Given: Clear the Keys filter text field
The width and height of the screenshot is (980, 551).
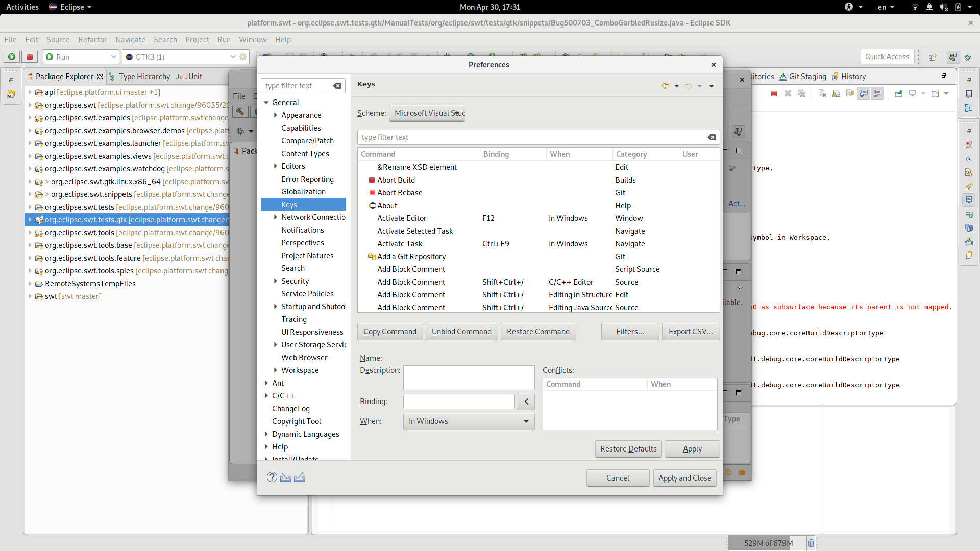Looking at the screenshot, I should (712, 137).
